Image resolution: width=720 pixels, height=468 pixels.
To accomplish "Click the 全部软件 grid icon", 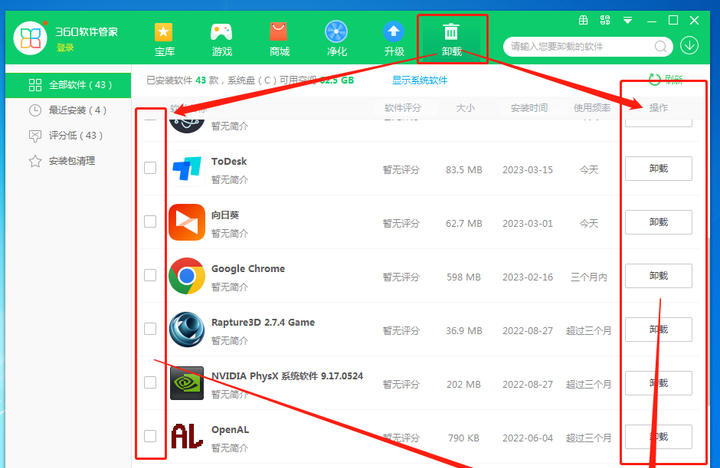I will [35, 85].
